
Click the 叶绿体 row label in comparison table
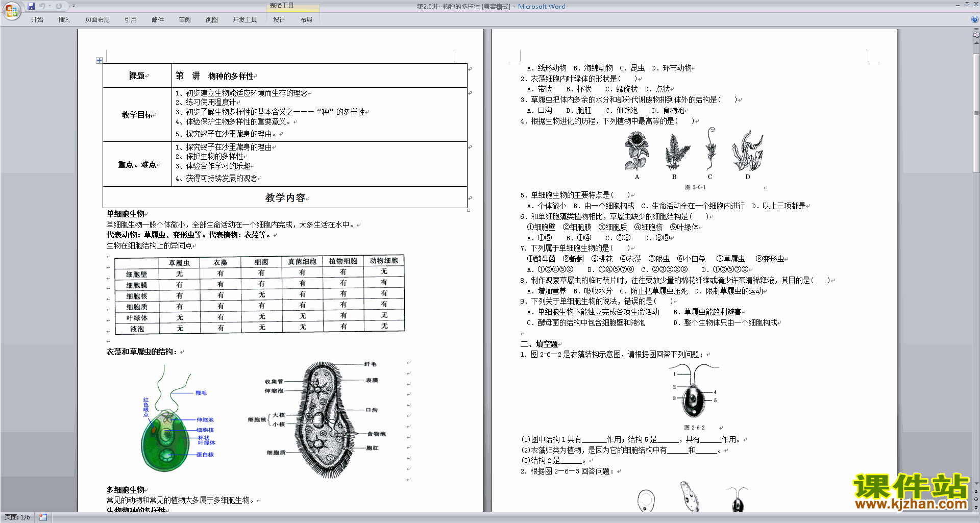point(137,318)
